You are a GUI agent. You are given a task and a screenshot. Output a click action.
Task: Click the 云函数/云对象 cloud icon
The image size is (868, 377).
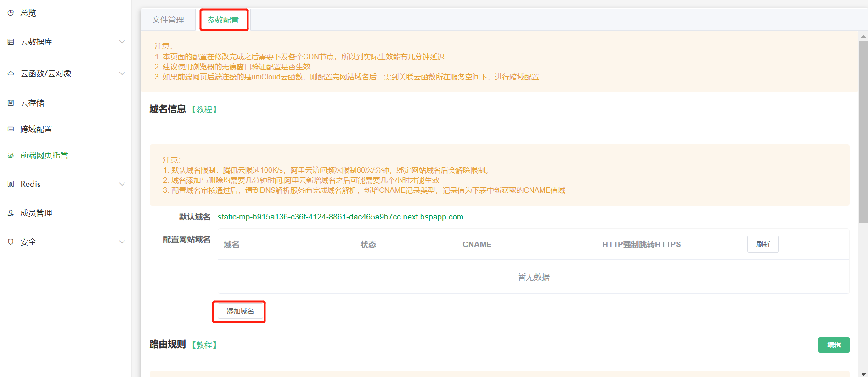[x=11, y=73]
